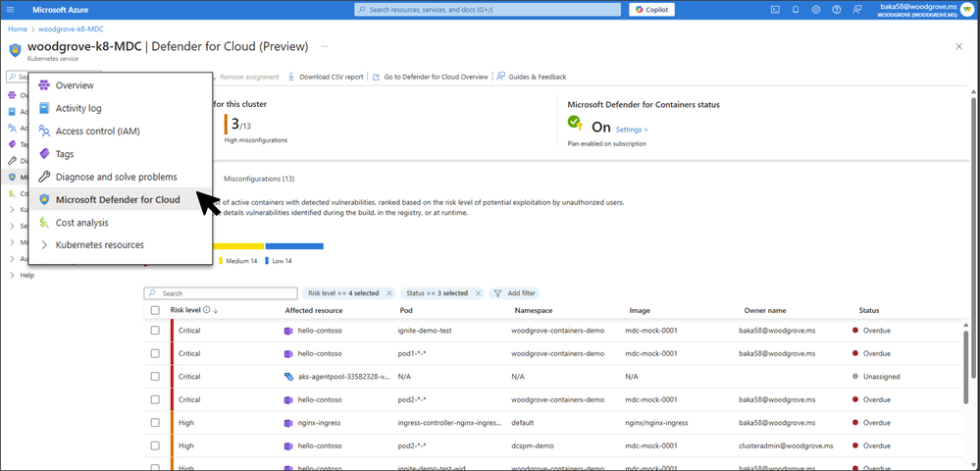Check the row for pod pod1-*-*
The width and height of the screenshot is (980, 471).
pos(155,353)
